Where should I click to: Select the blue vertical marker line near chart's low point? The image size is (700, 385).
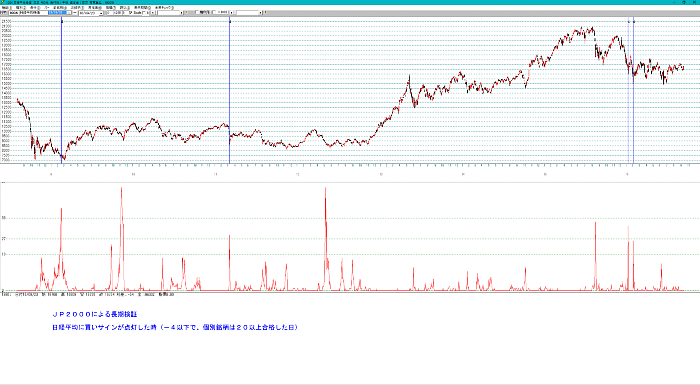click(62, 92)
